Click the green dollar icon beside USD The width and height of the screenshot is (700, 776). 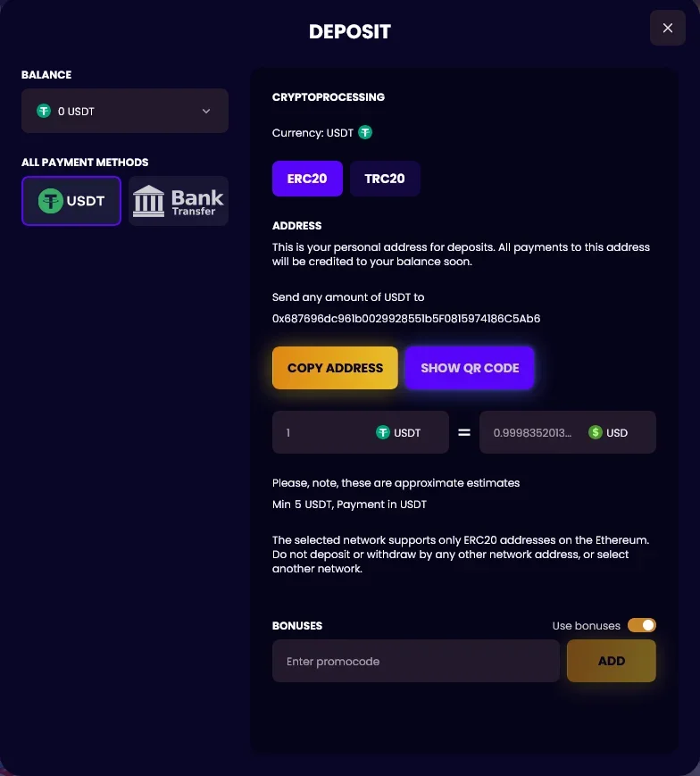click(x=596, y=432)
